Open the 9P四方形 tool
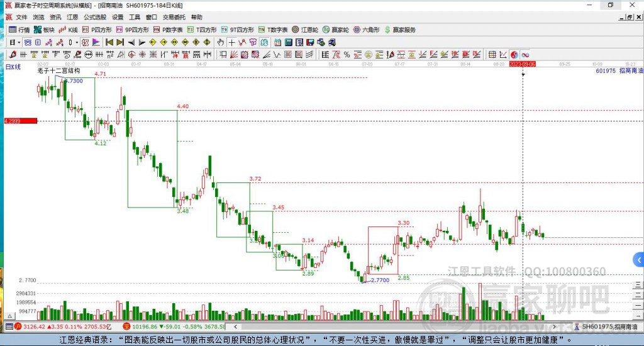Screen dimensions: 644x346 coord(133,30)
